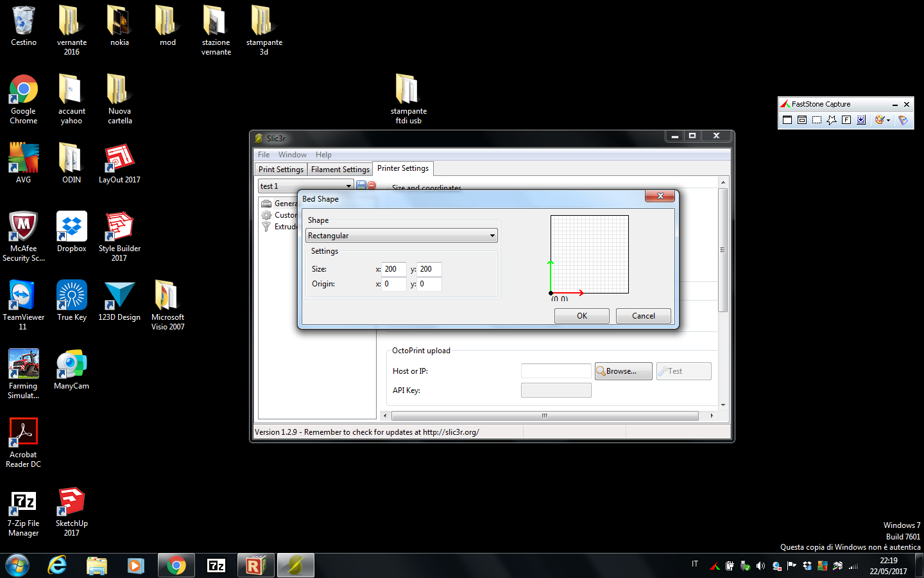
Task: Click the FastStone capture active window icon
Action: 787,120
